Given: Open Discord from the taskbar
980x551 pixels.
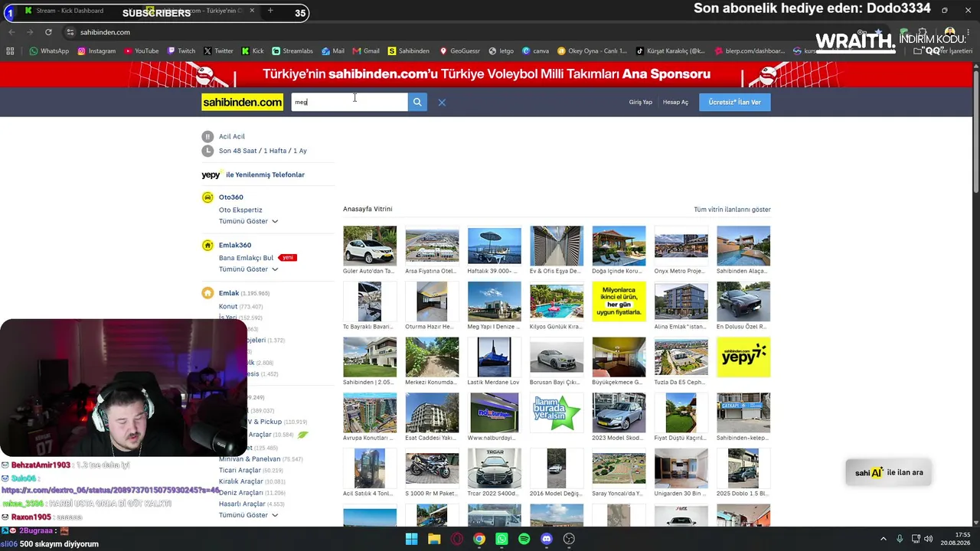Looking at the screenshot, I should point(547,539).
